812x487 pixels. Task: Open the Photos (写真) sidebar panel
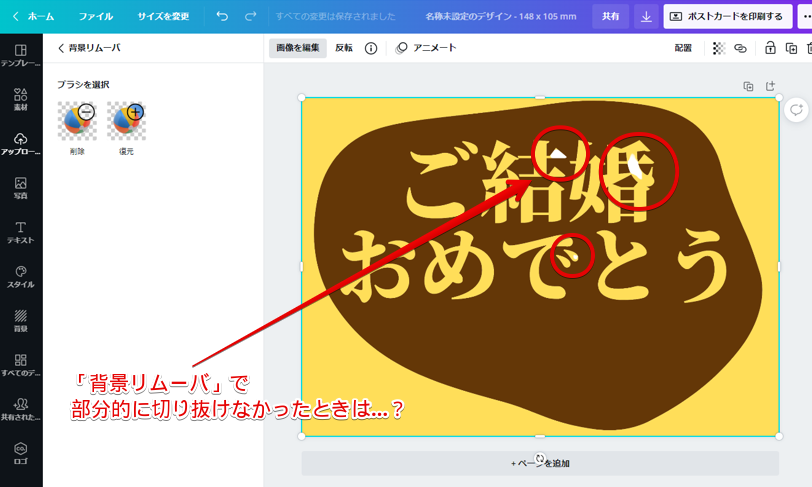pos(21,188)
